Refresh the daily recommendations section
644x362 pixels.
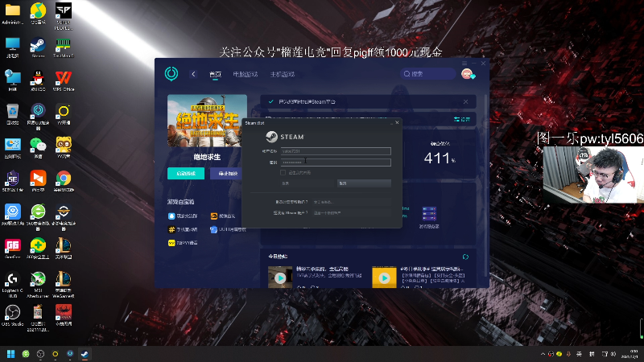pos(465,257)
